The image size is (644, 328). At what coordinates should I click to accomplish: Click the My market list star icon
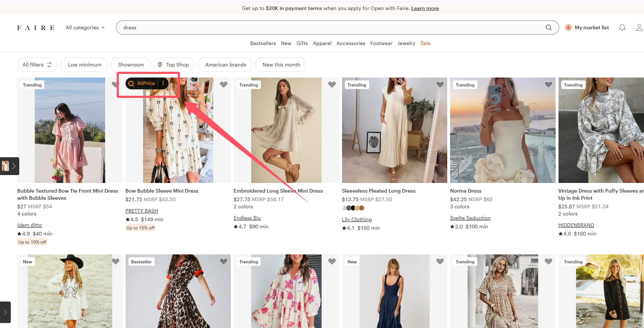[x=568, y=28]
